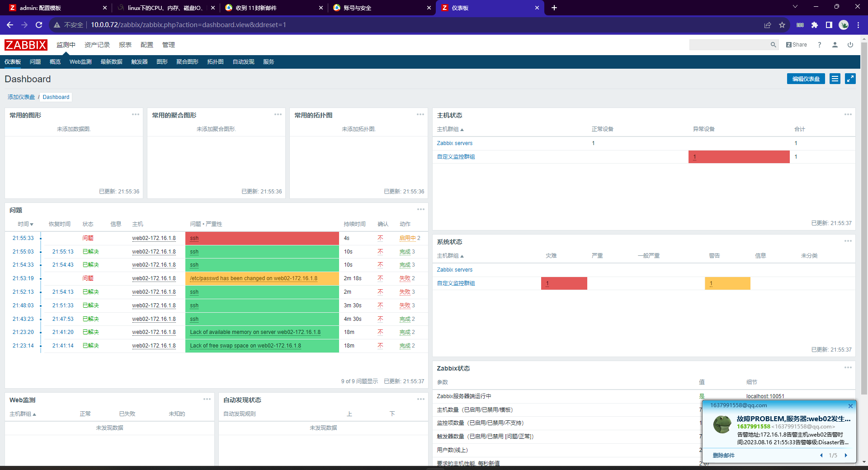Open /etc/passwd has been changed problem
The width and height of the screenshot is (868, 470).
click(x=254, y=278)
